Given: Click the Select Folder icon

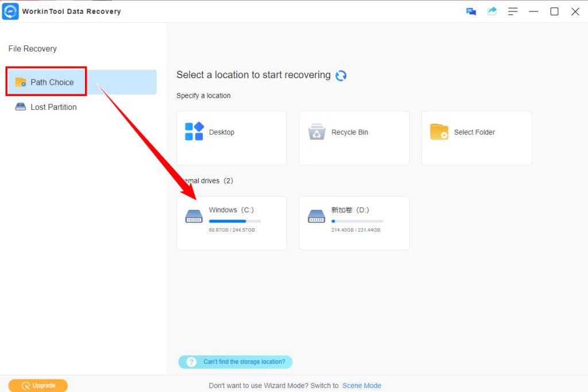Looking at the screenshot, I should [439, 132].
